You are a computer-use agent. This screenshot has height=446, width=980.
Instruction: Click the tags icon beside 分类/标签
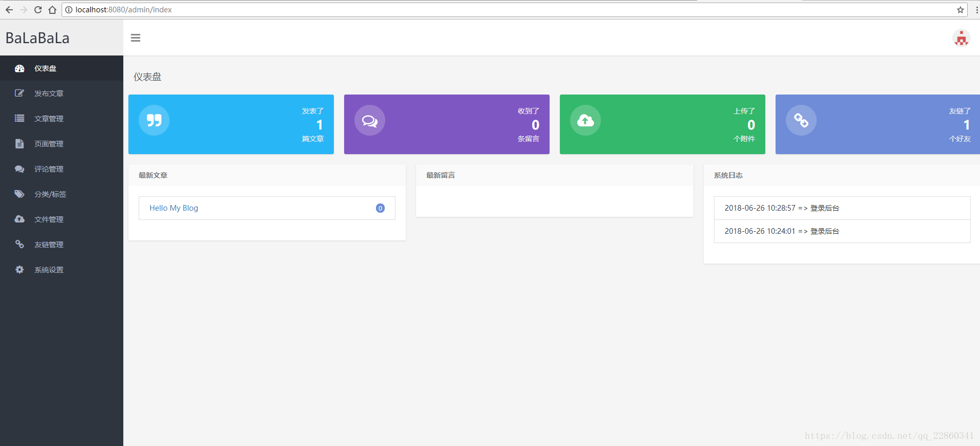tap(20, 194)
